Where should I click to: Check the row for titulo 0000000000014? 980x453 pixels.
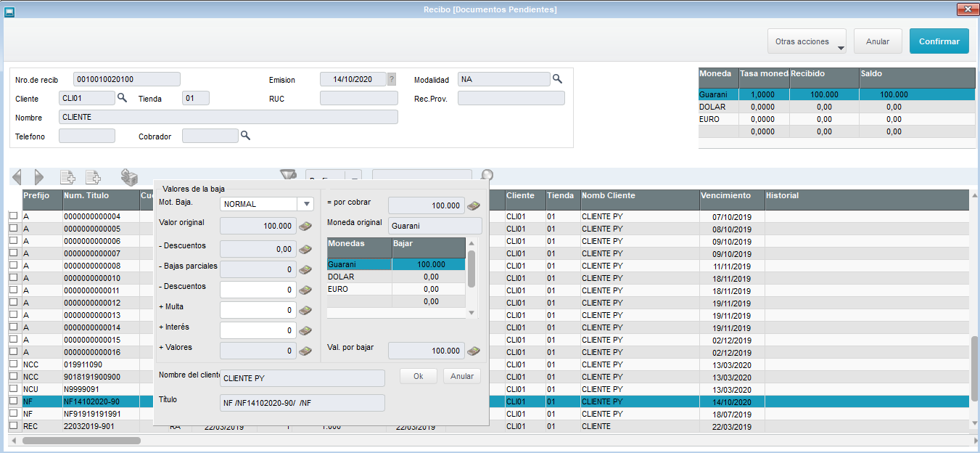tap(13, 327)
